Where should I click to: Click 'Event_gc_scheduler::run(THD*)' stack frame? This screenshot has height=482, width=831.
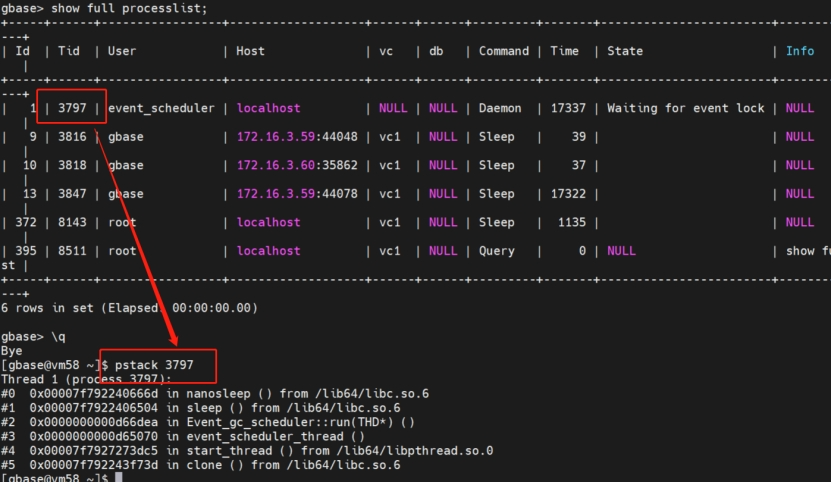click(208, 423)
